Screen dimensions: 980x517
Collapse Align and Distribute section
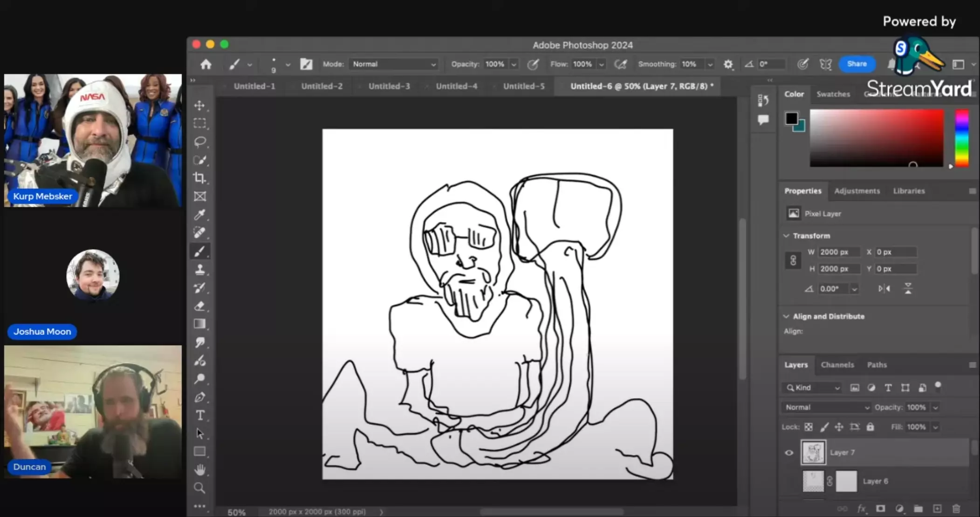[x=787, y=316]
